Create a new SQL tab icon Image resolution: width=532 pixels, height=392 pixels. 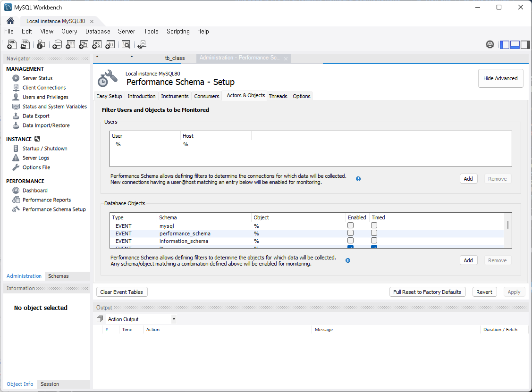12,44
